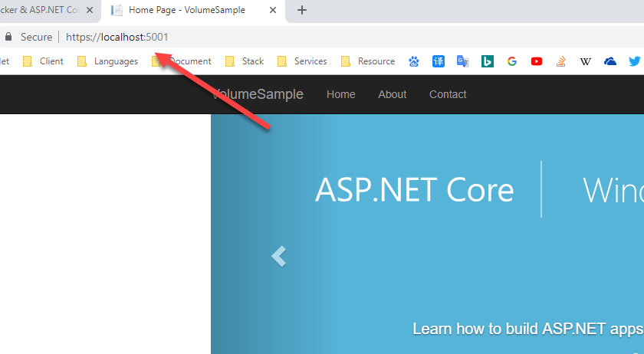Open the Stack Overflow bookmark
The width and height of the screenshot is (644, 354).
[561, 61]
